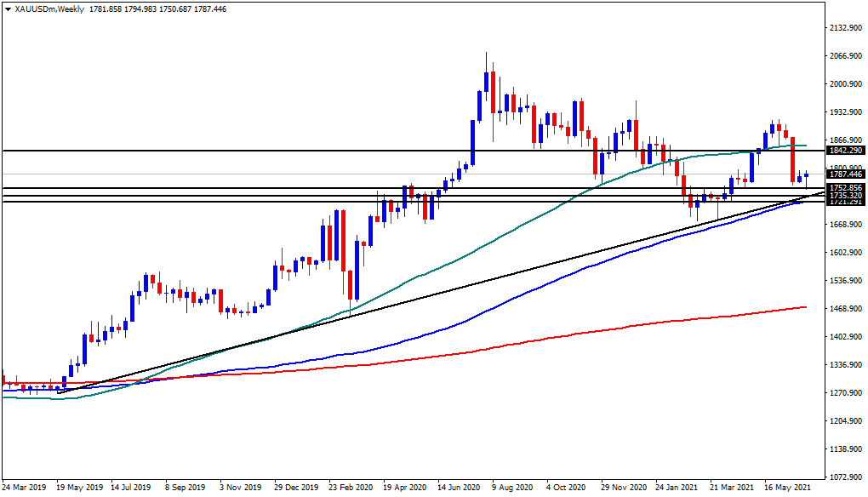This screenshot has height=497, width=868.
Task: Select the 1752.856 horizontal line label
Action: 845,188
